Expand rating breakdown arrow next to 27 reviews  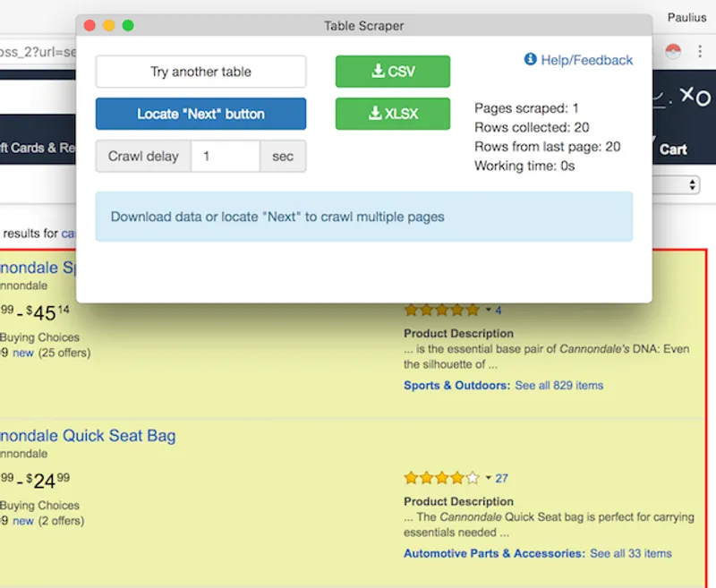489,478
